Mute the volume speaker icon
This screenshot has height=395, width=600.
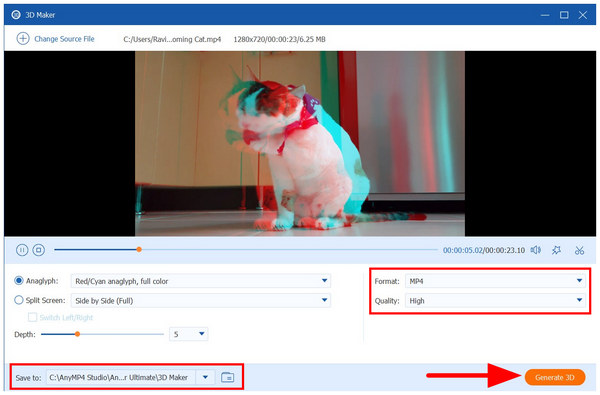pyautogui.click(x=535, y=250)
